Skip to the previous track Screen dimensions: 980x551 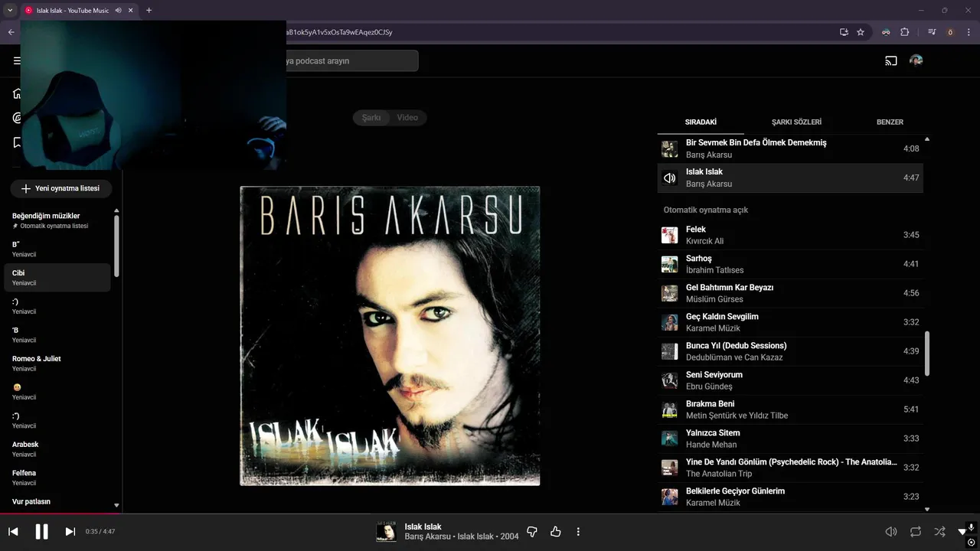point(13,532)
